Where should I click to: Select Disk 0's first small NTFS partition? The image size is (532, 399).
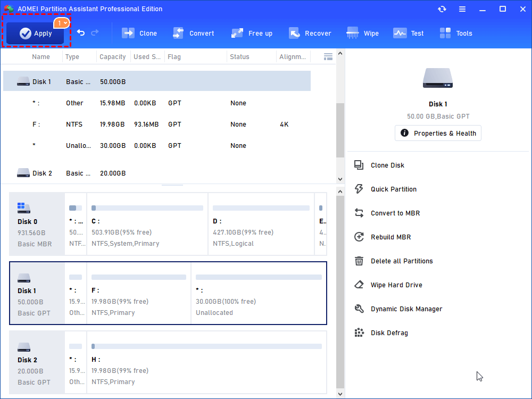(x=76, y=224)
